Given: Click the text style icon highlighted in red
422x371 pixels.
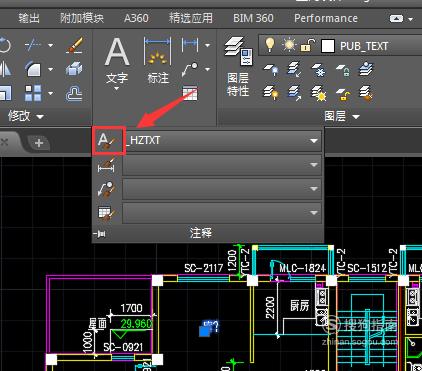Looking at the screenshot, I should (107, 141).
